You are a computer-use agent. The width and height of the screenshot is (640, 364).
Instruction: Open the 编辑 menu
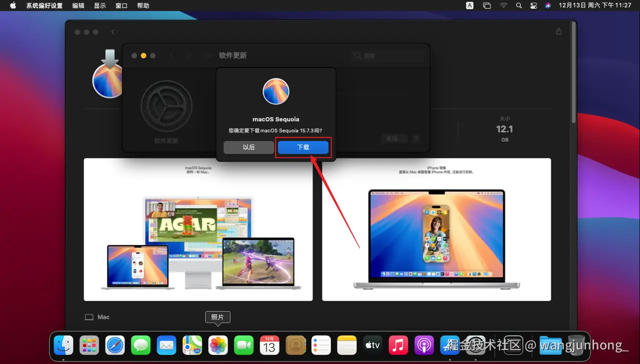tap(78, 5)
